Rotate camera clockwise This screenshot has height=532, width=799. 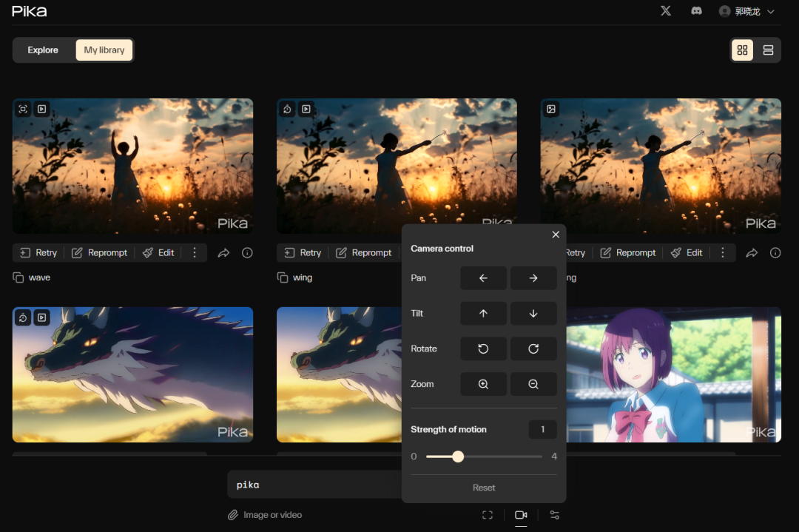(x=533, y=349)
